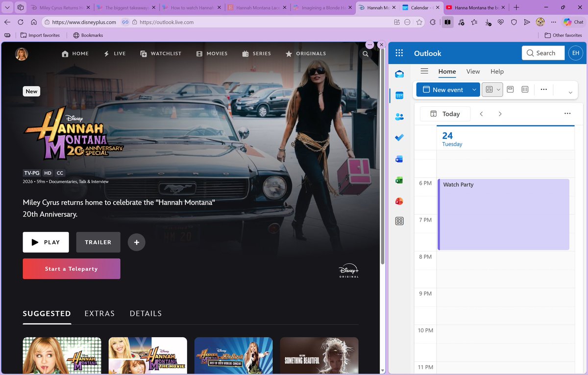Open Copilot Chat button
Viewport: 588px width, 375px height.
(573, 22)
